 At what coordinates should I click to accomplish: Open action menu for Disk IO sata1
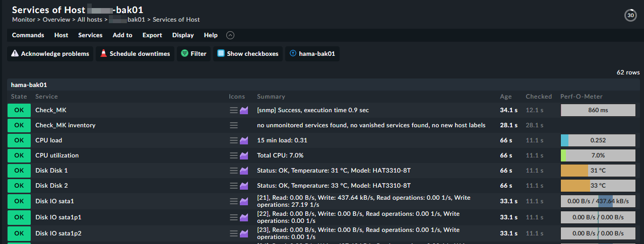point(233,201)
